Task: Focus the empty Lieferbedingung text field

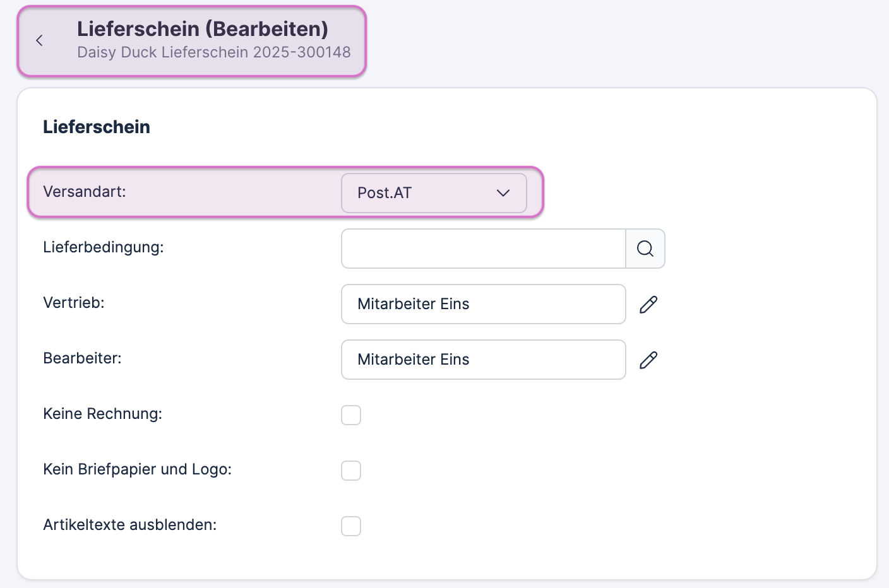Action: (483, 249)
